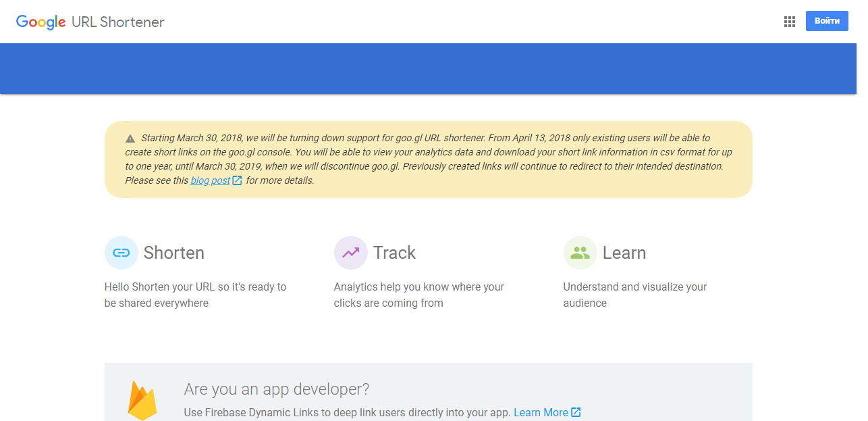This screenshot has width=868, height=421.
Task: Click external-link icon next to Learn More
Action: (x=576, y=412)
